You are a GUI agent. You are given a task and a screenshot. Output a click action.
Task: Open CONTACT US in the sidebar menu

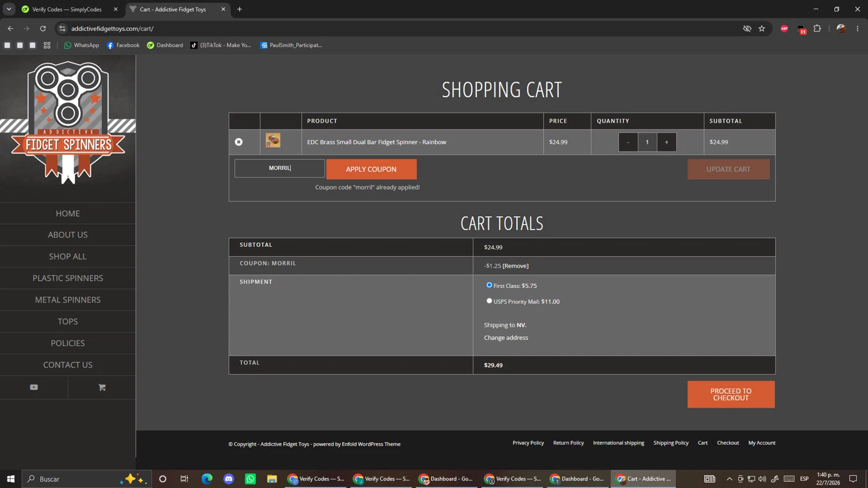[x=68, y=365]
